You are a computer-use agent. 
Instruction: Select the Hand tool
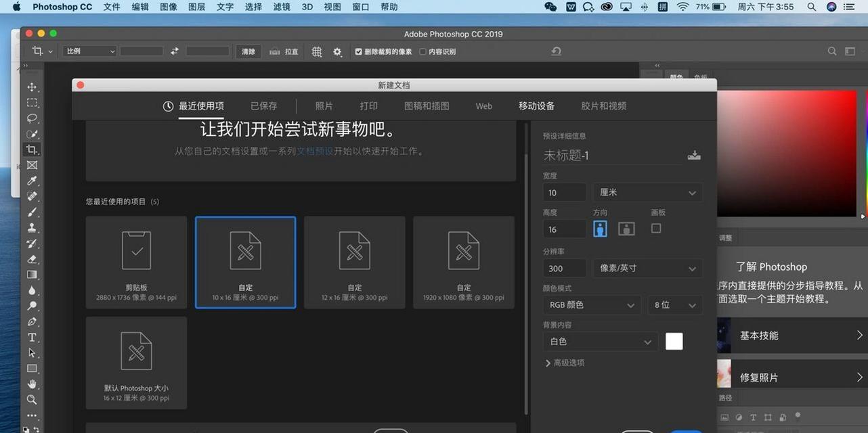[32, 384]
